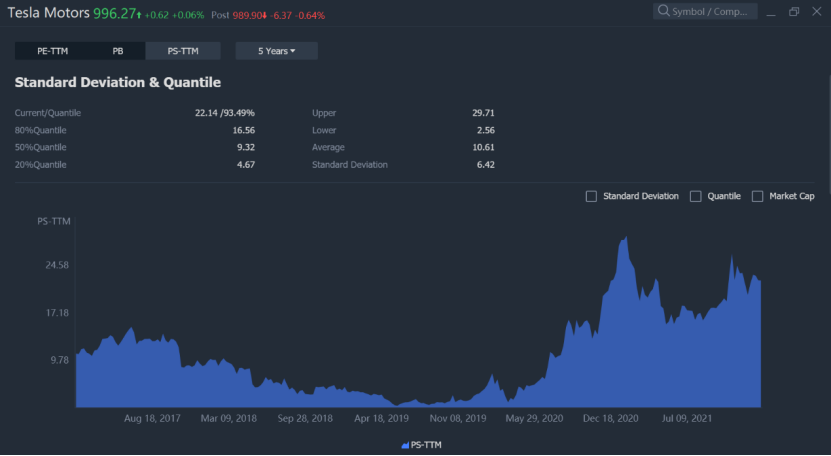
Task: Click the Average value 10.61
Action: tap(483, 147)
